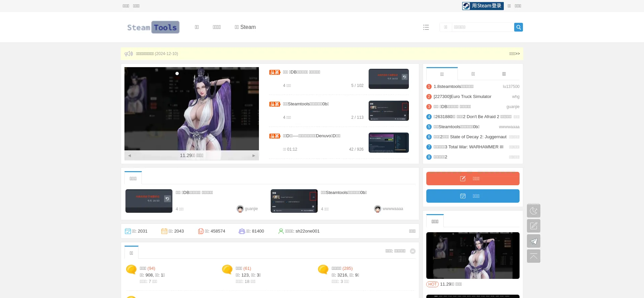Go to previous slide in the image carousel
The width and height of the screenshot is (644, 298).
click(x=129, y=156)
